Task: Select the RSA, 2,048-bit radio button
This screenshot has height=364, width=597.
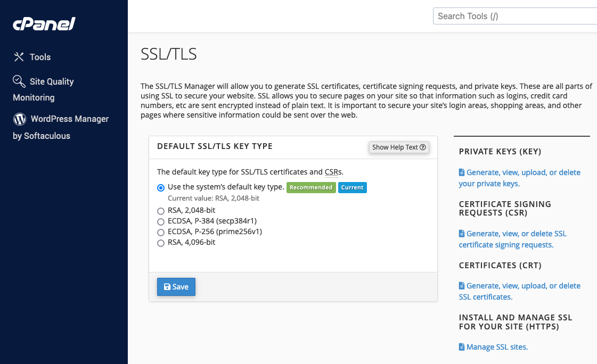Action: point(161,211)
